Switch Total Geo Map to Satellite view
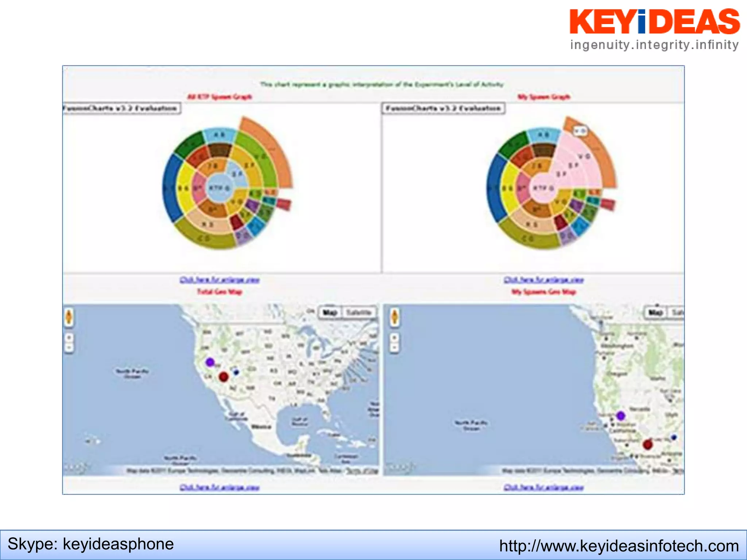The height and width of the screenshot is (560, 747). tap(359, 313)
